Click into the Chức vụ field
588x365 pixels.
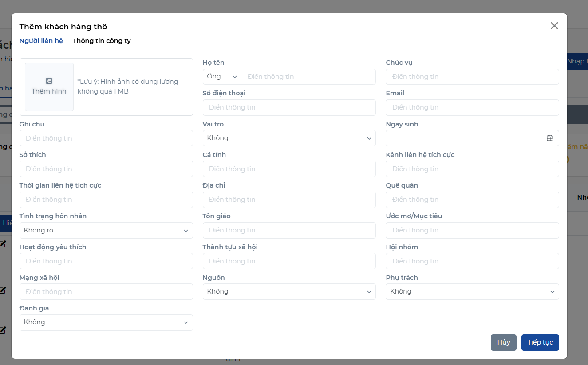click(472, 77)
